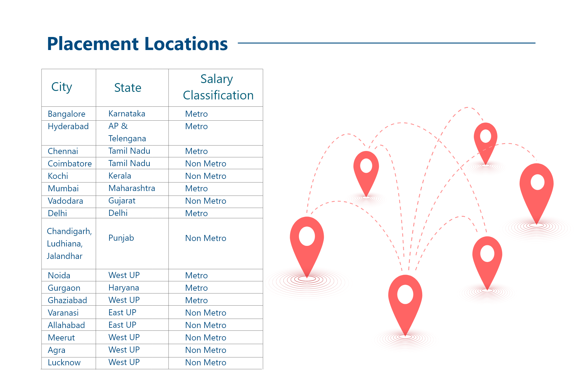Select the "Gurgaon" city cell

[64, 288]
